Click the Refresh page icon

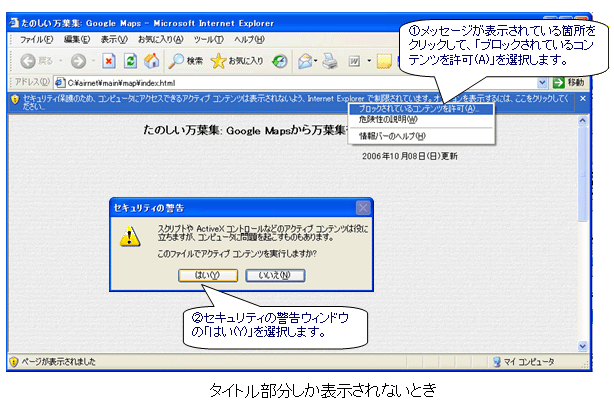click(130, 61)
